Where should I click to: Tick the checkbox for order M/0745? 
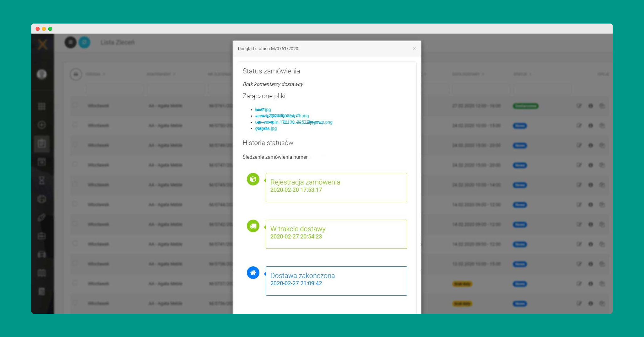75,184
